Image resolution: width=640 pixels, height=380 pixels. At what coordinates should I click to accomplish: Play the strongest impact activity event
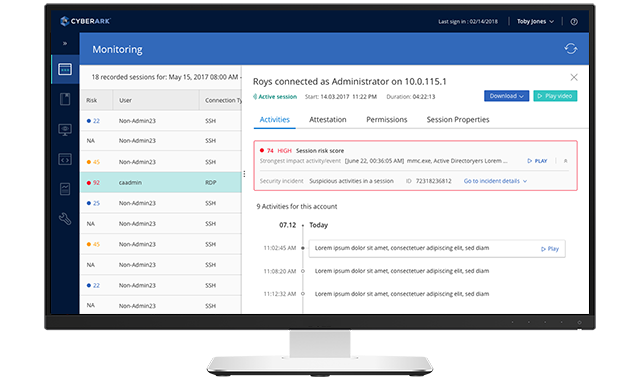pyautogui.click(x=537, y=161)
